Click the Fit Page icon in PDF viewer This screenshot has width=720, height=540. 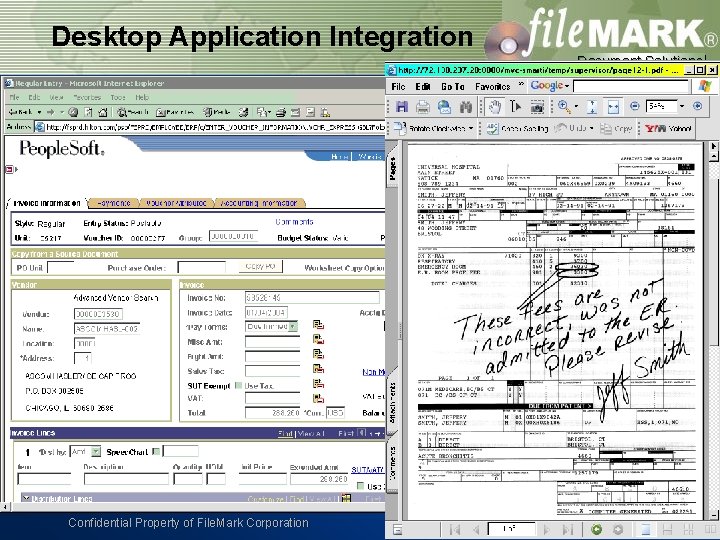click(592, 107)
